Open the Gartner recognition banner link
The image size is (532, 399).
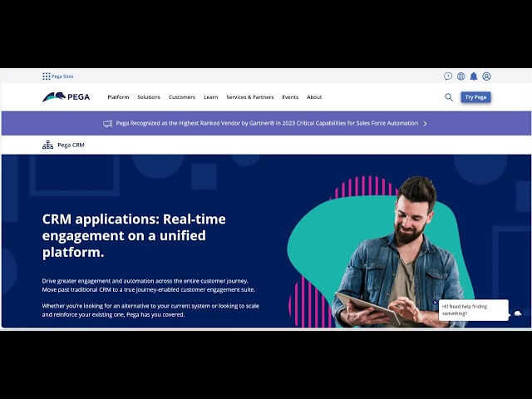[x=267, y=123]
